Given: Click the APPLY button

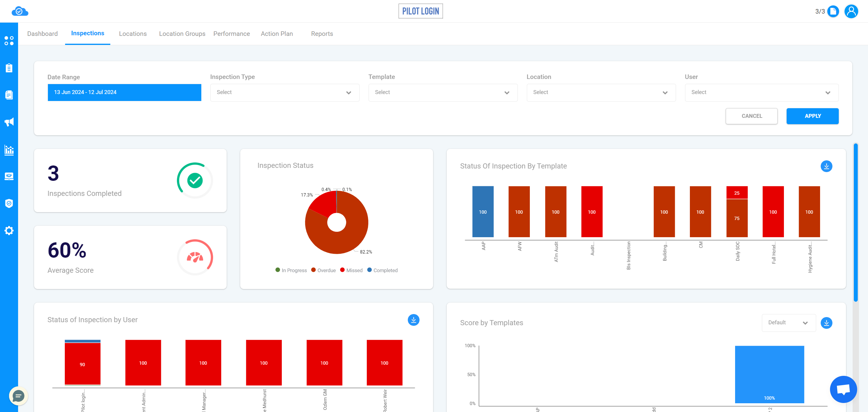Looking at the screenshot, I should (813, 116).
